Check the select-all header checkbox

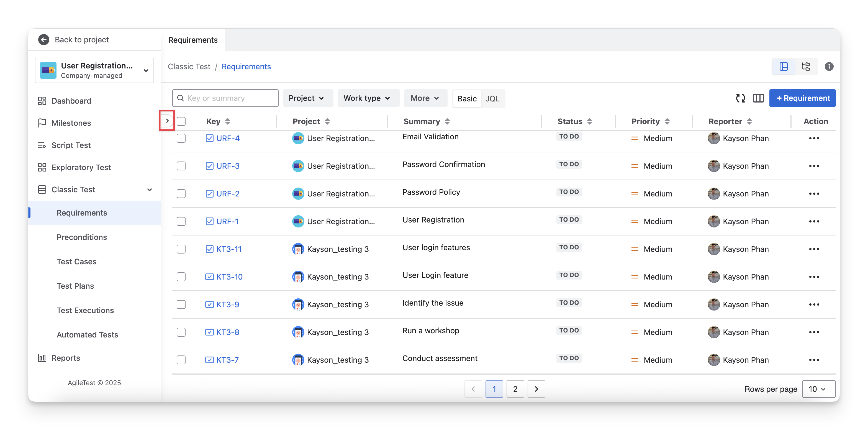[181, 121]
